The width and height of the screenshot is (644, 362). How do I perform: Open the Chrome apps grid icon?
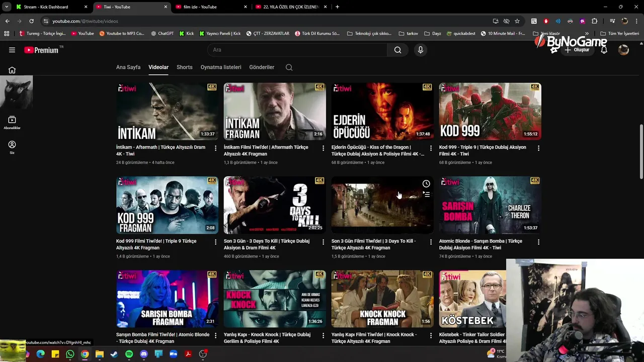[7, 34]
